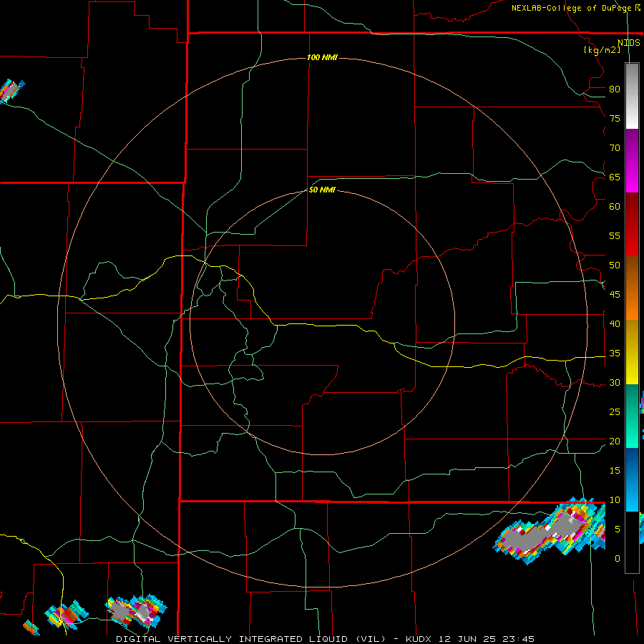644x644 pixels.
Task: Select the 5 value on the color scale
Action: point(618,530)
